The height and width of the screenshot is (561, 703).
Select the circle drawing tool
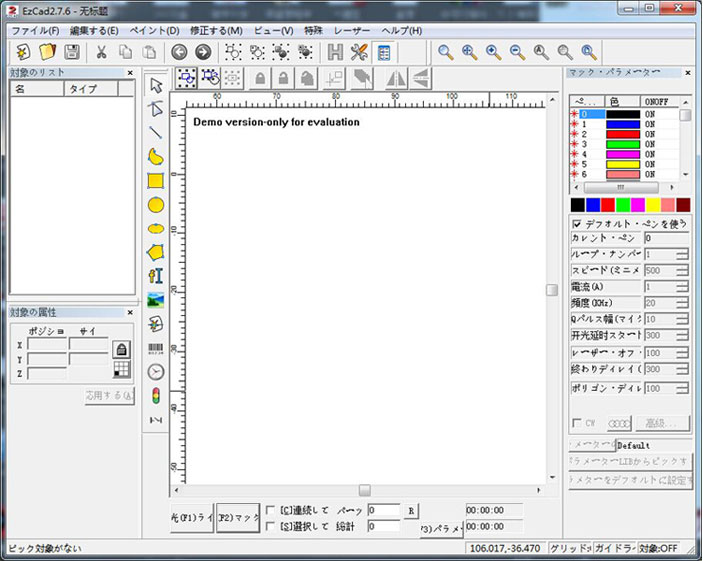(x=156, y=205)
